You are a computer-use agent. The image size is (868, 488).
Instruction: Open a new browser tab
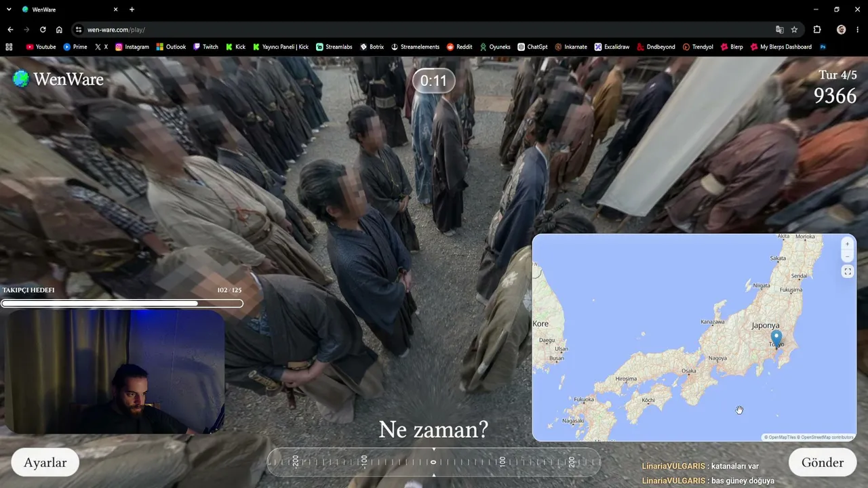click(x=132, y=9)
